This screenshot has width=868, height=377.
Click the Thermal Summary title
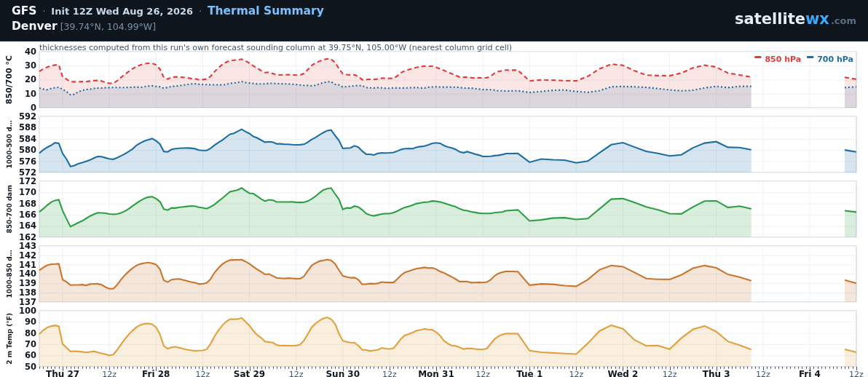[x=266, y=11]
